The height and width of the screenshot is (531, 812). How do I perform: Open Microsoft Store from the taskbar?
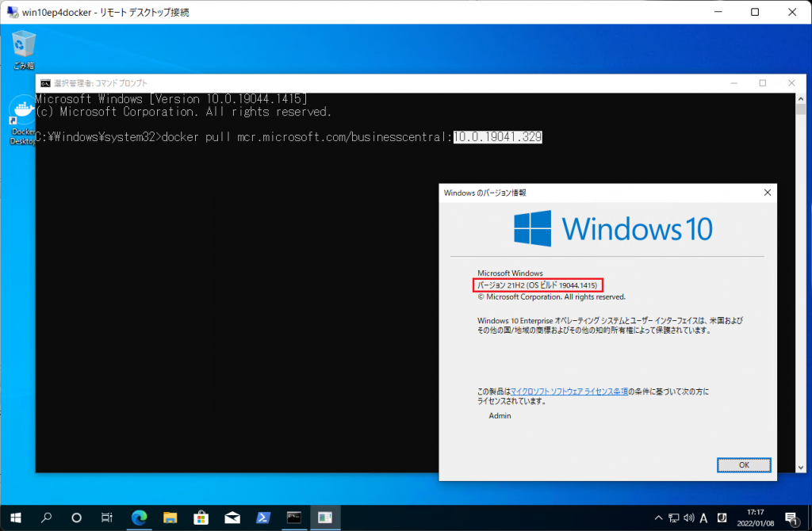tap(201, 518)
